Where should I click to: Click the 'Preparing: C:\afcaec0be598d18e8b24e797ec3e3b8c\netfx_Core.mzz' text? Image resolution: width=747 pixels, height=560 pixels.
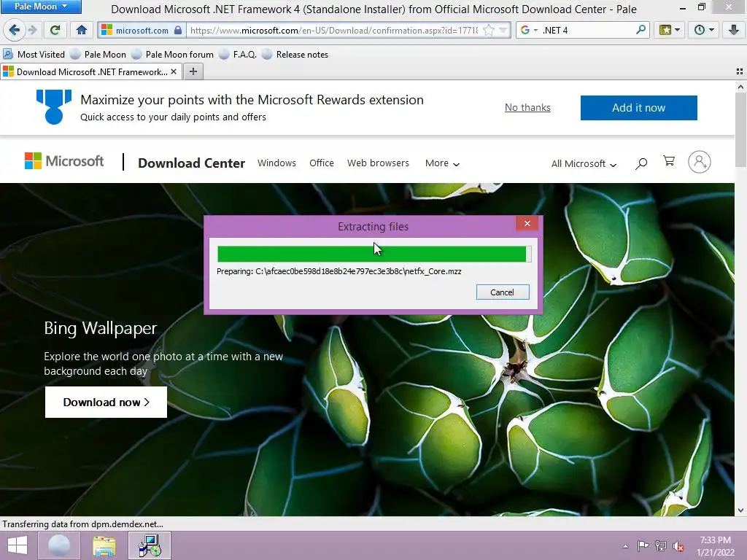coord(338,271)
